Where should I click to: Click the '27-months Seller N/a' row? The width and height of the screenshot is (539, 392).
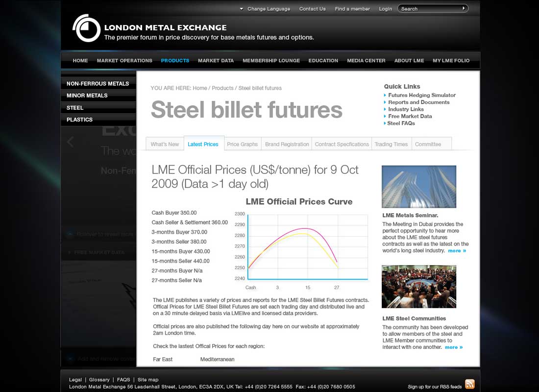click(x=177, y=280)
